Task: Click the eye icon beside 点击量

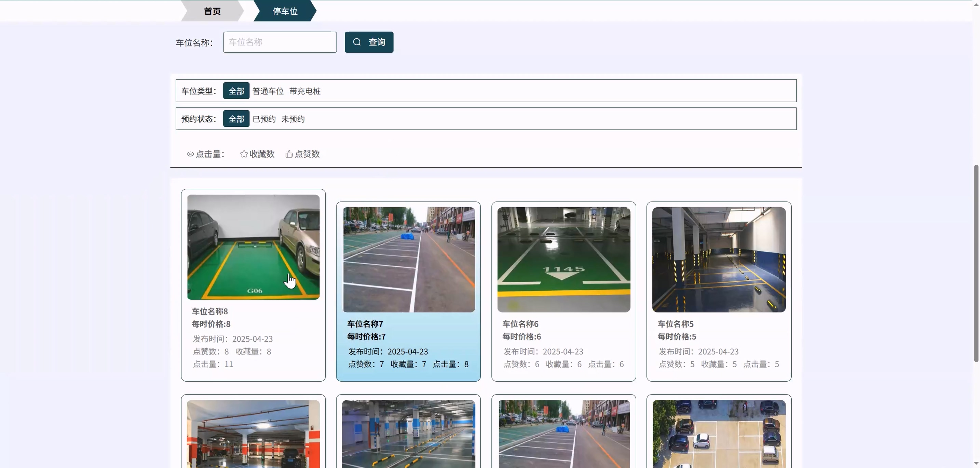Action: coord(190,154)
